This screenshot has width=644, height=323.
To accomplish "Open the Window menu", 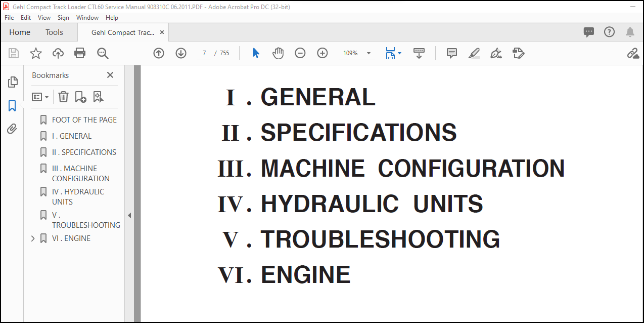I will coord(87,17).
